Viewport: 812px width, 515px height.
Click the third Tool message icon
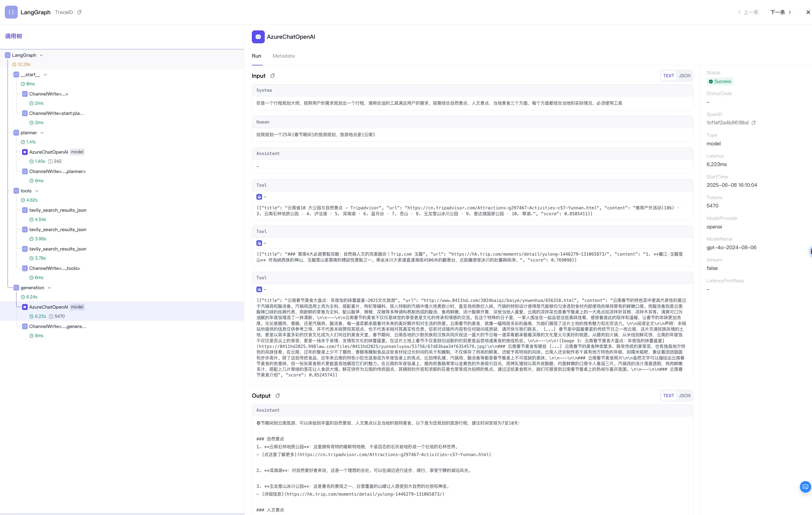click(x=259, y=289)
